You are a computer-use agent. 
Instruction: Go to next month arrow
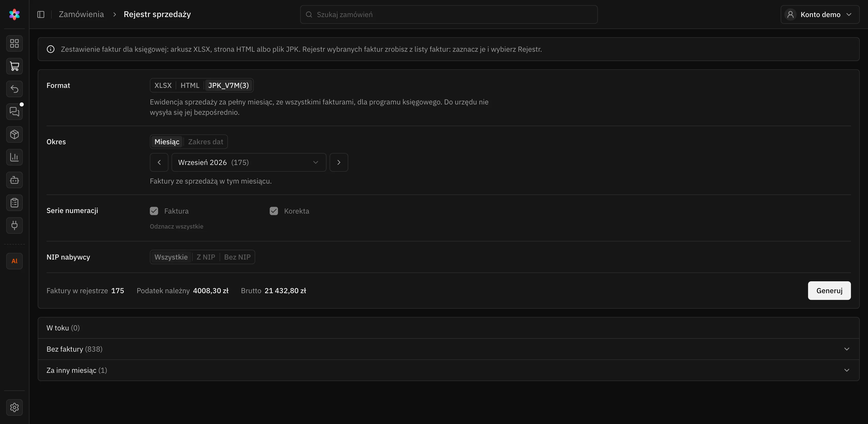point(339,163)
